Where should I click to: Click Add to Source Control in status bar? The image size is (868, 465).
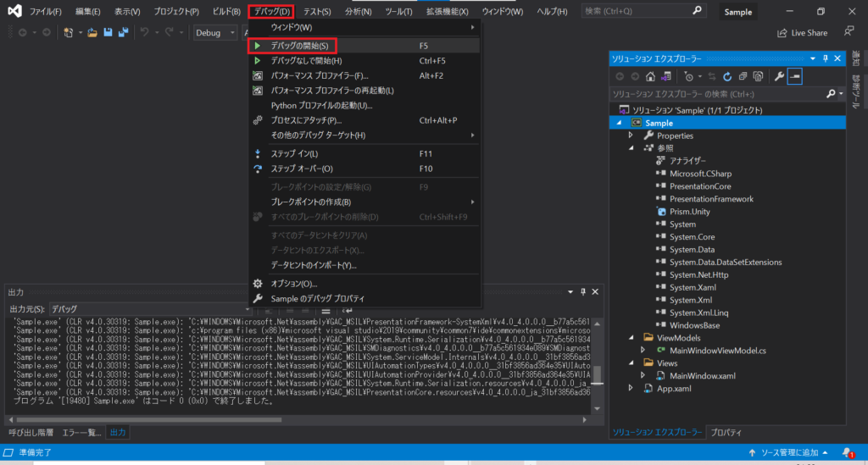point(789,453)
